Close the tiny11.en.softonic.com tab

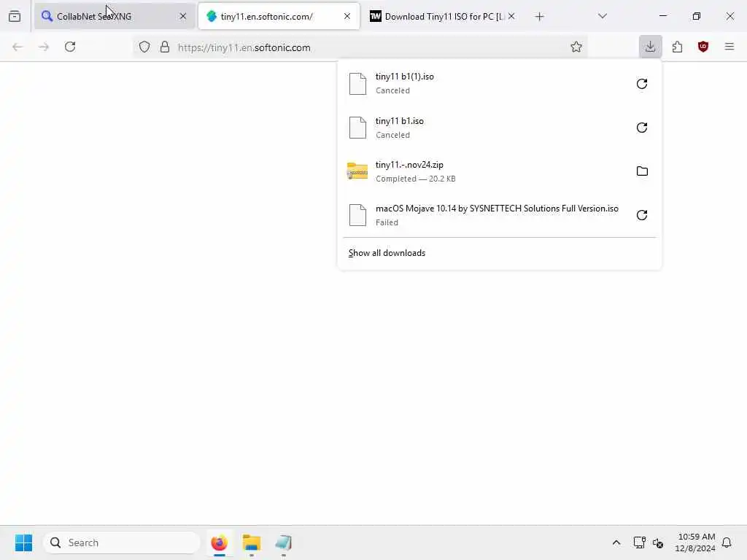click(347, 16)
